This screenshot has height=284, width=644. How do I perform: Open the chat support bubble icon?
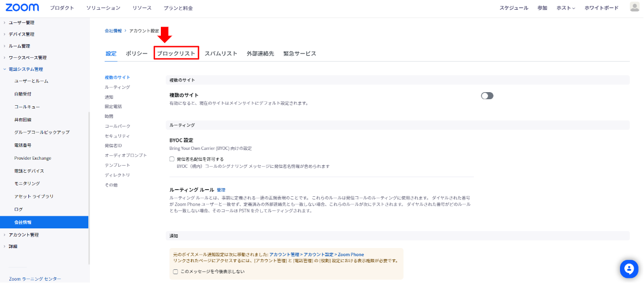point(629,269)
